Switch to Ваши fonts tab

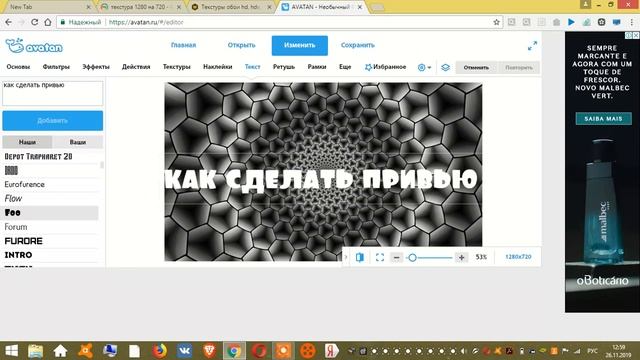78,142
